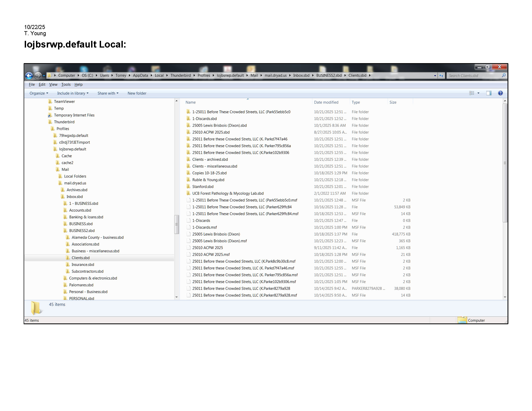
Task: Click the Forward navigation arrow
Action: point(38,76)
